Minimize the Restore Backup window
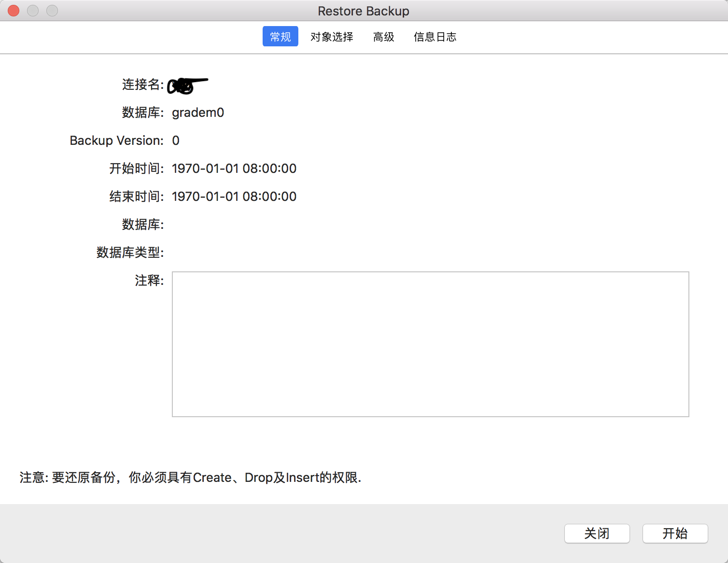 click(33, 11)
